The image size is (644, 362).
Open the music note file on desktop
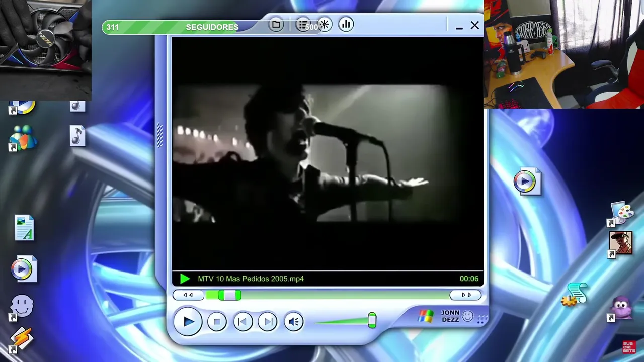[77, 136]
